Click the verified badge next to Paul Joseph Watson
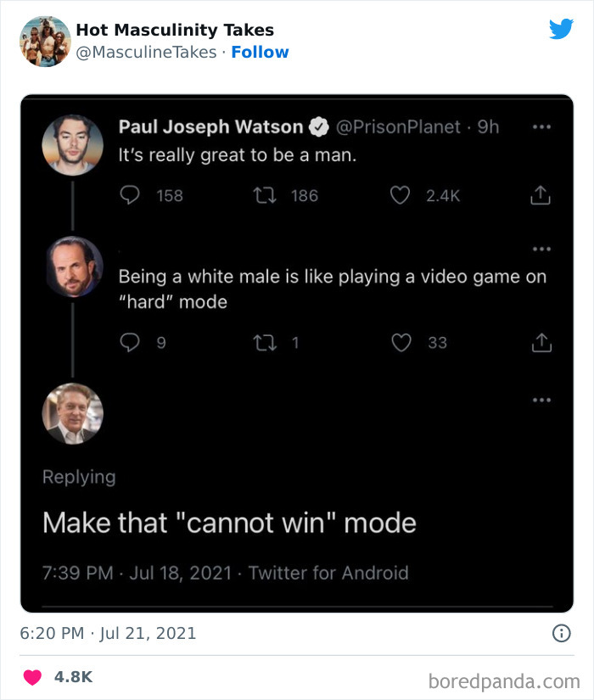This screenshot has height=700, width=594. pos(318,126)
